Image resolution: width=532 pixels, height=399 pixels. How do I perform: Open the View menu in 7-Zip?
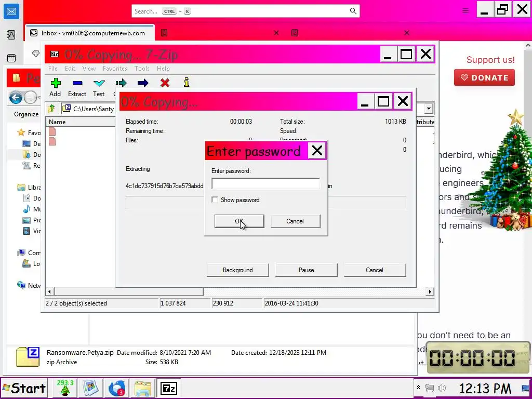tap(89, 68)
